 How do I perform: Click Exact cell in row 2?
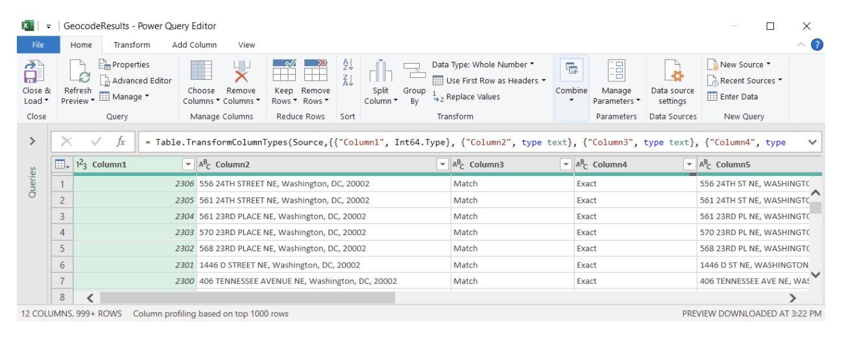[x=636, y=200]
